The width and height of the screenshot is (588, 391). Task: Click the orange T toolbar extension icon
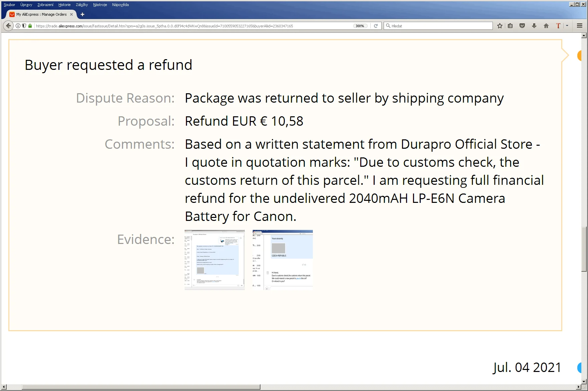coord(558,26)
